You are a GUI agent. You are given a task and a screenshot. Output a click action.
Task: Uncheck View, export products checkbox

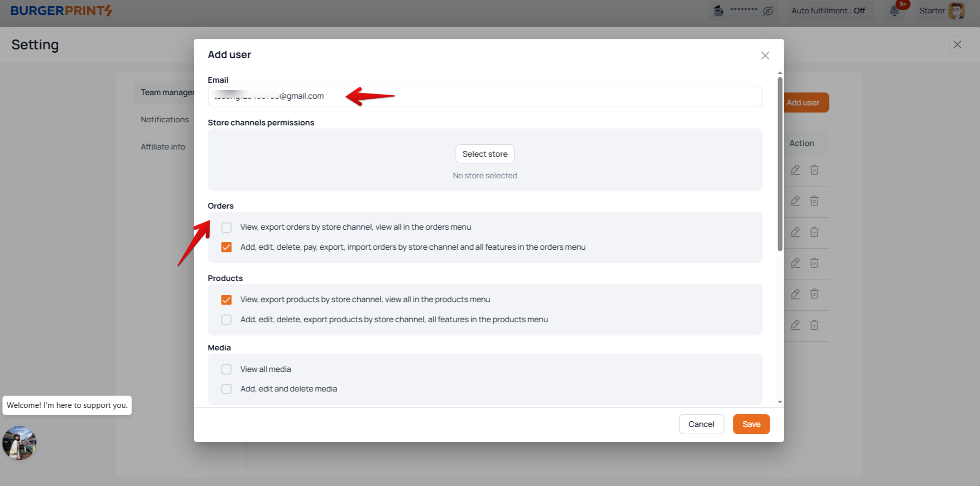pos(226,300)
